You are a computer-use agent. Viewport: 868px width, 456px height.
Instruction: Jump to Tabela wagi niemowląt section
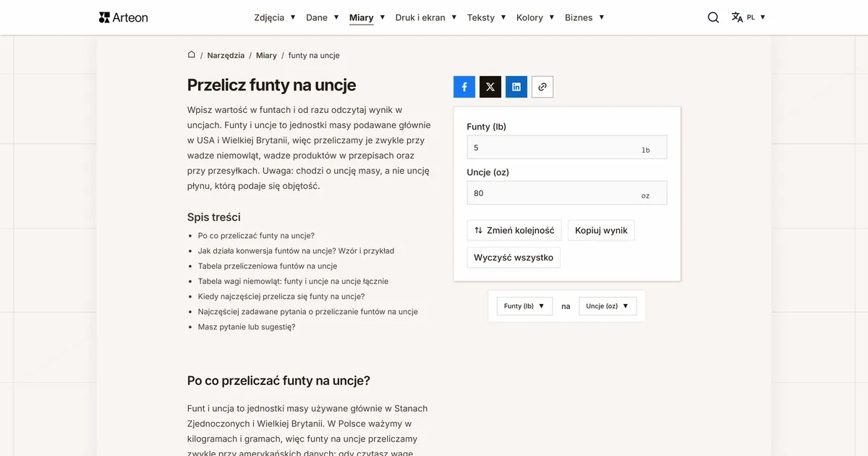point(293,281)
